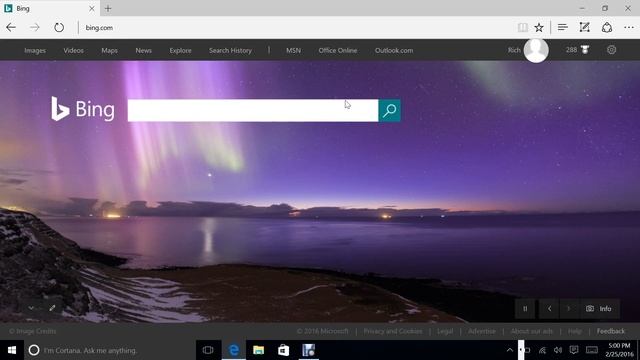Refresh the current page
Viewport: 640px width, 360px height.
click(59, 27)
